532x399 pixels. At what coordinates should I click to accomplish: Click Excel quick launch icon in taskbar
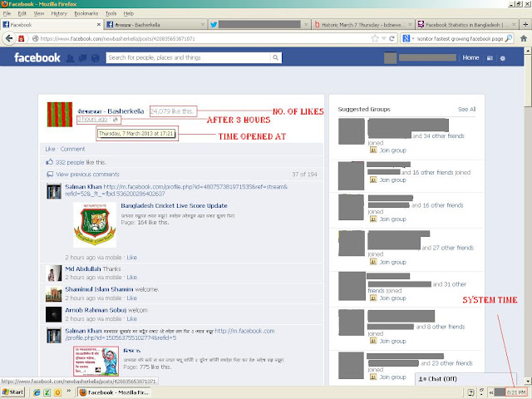pyautogui.click(x=47, y=392)
